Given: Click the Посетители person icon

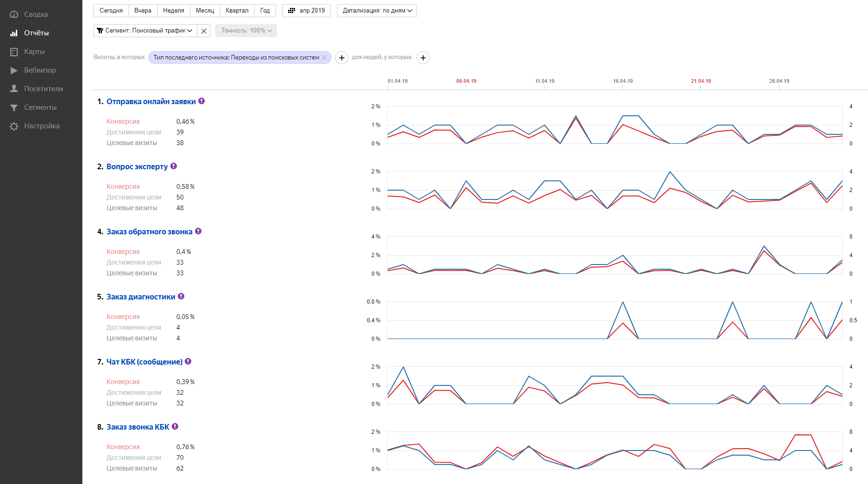Looking at the screenshot, I should click(x=14, y=89).
